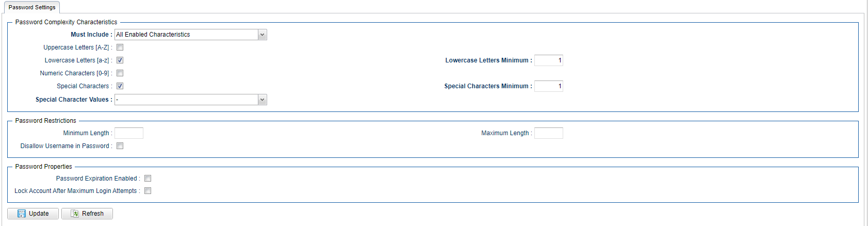
Task: Switch to the Password Settings tab
Action: [x=32, y=7]
